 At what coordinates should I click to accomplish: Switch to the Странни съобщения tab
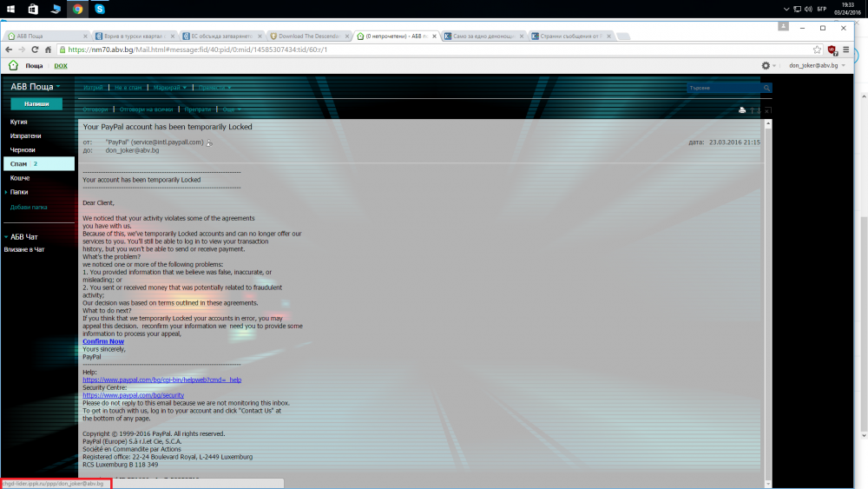[x=571, y=36]
